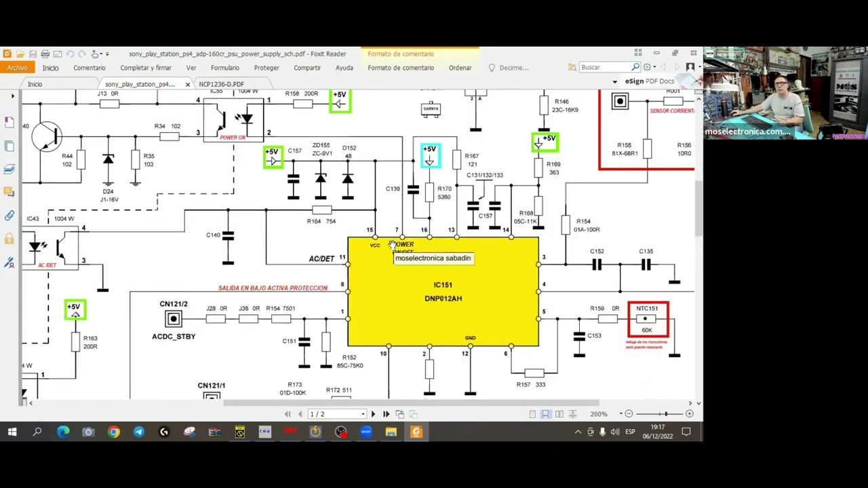Open Google Chrome from the taskbar
Viewport: 868px width, 488px height.
tap(113, 432)
